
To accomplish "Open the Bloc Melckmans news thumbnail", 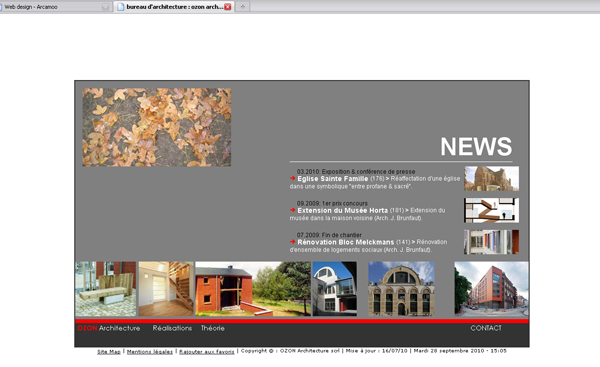I will coord(491,242).
